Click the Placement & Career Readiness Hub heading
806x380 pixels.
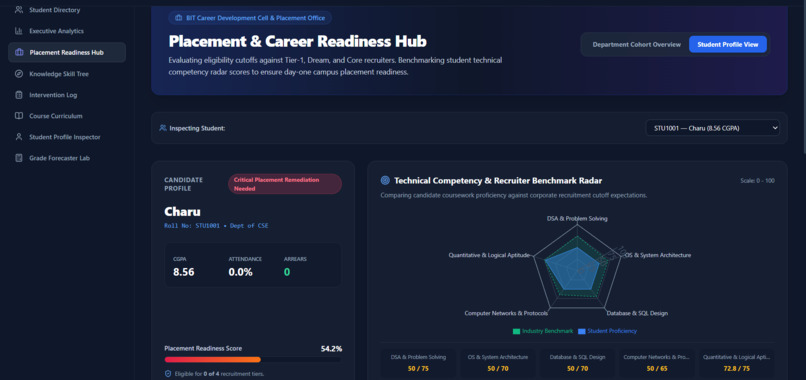pos(298,42)
